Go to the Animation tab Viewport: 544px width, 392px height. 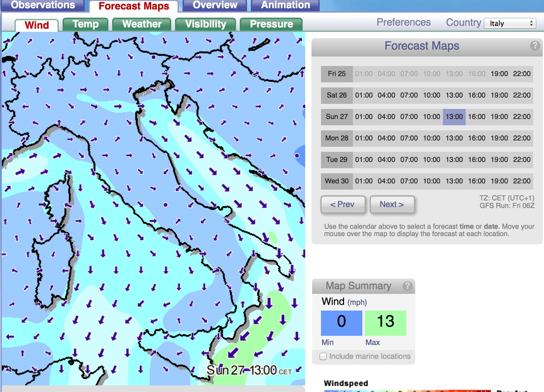click(285, 5)
